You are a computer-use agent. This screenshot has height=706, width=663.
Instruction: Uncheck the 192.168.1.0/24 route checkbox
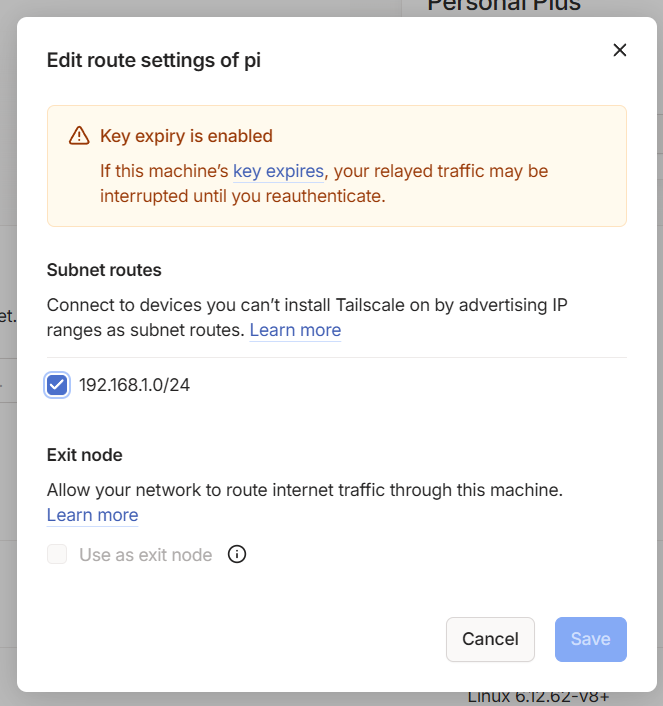pos(57,385)
